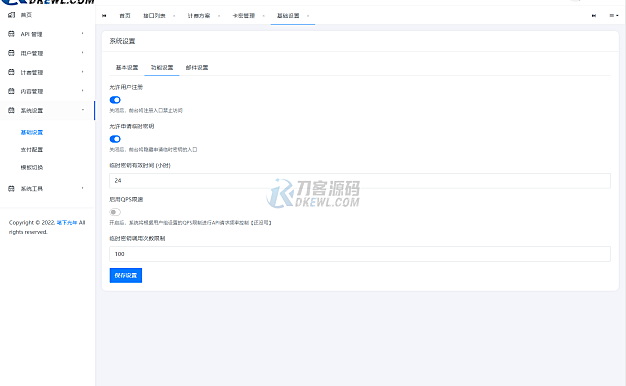Select 基础设置 in the sidebar submenu
The image size is (626, 386).
(32, 133)
